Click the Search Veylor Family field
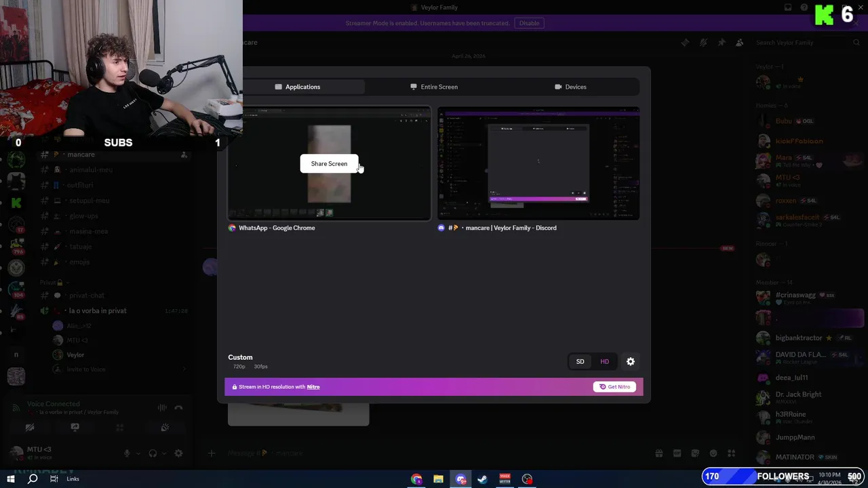 tap(807, 42)
